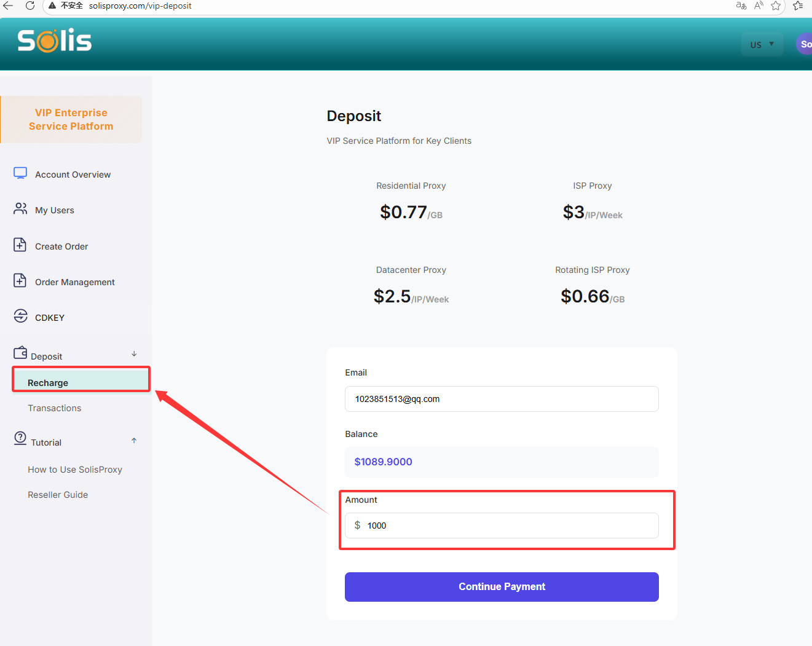Image resolution: width=812 pixels, height=646 pixels.
Task: Click the Email field label
Action: 356,372
